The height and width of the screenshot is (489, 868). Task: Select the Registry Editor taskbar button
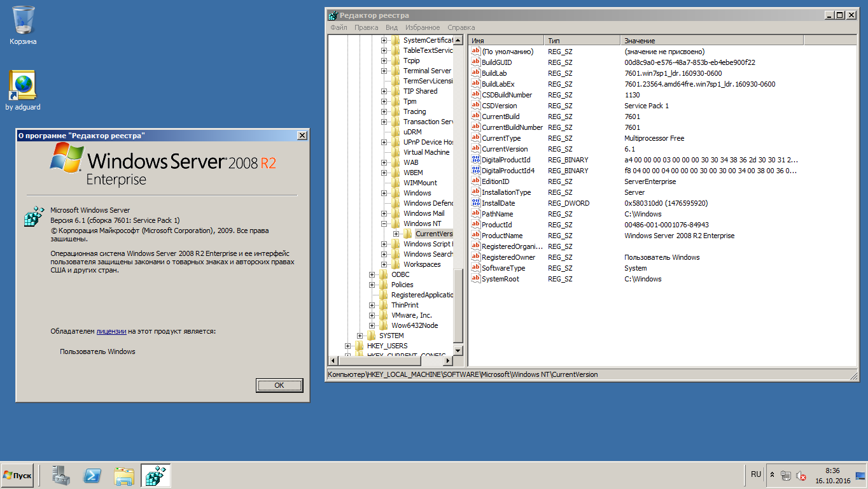pyautogui.click(x=156, y=476)
